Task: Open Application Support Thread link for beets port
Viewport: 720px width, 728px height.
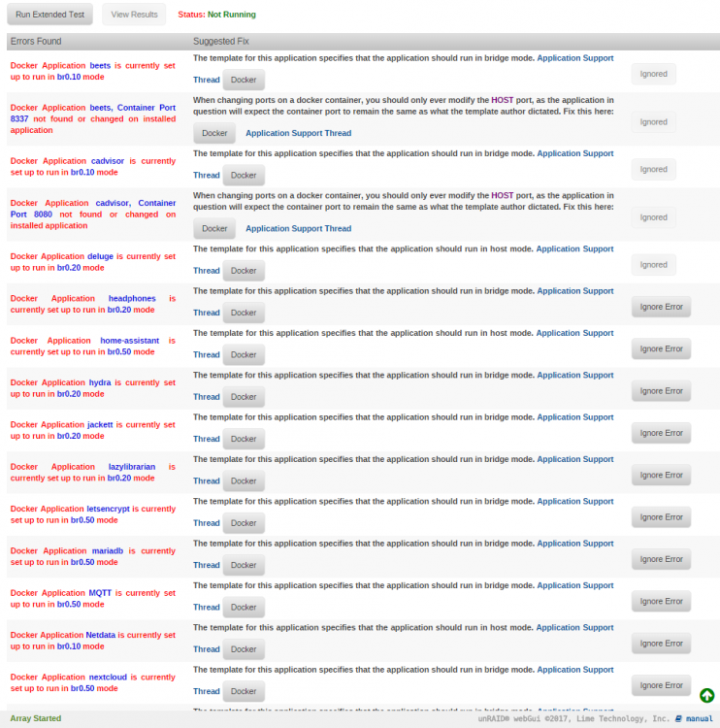Action: pyautogui.click(x=299, y=133)
